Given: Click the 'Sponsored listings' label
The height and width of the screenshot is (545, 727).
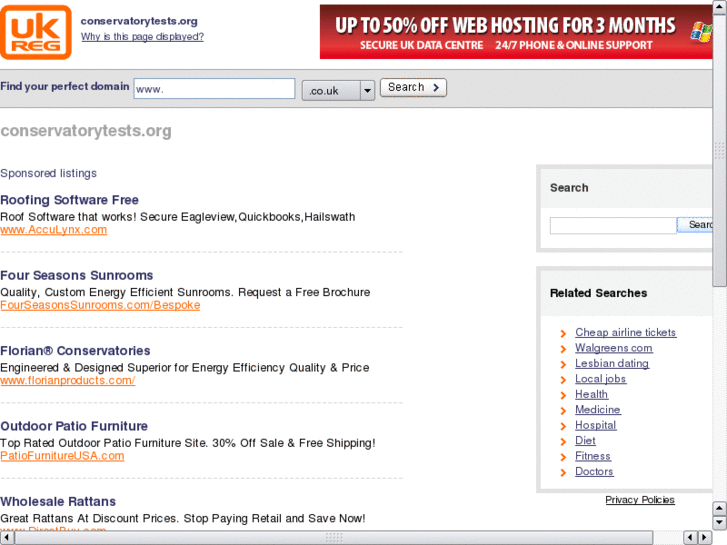Looking at the screenshot, I should click(48, 173).
